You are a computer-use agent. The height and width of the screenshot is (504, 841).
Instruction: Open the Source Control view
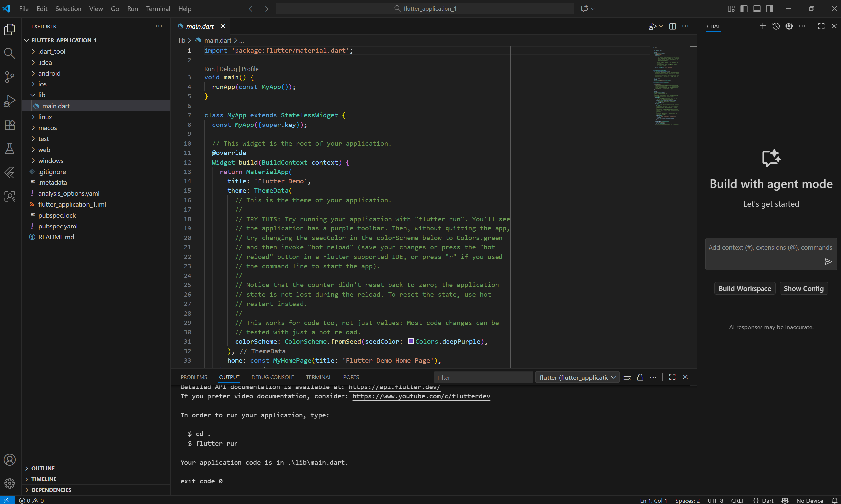(10, 77)
